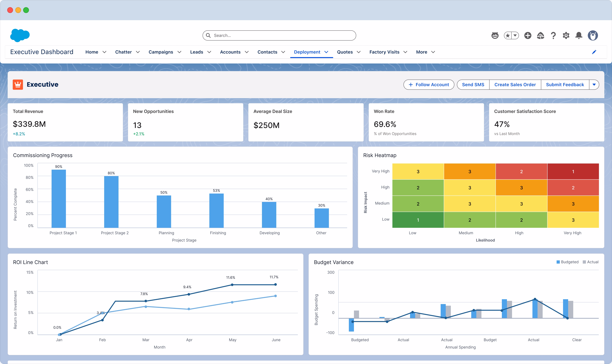Open the help question mark icon
Viewport: 612px width, 364px height.
tap(553, 35)
